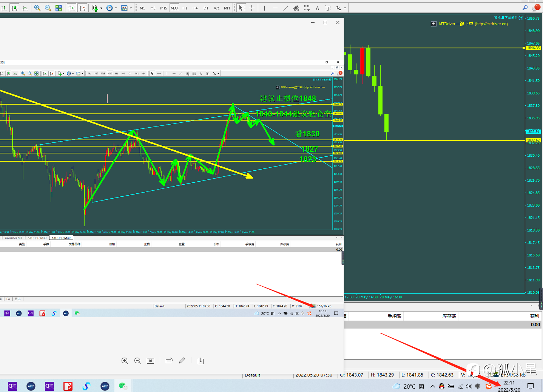Select the cursor tool in main toolbar
Screen dimensions: 543x392
click(x=241, y=8)
